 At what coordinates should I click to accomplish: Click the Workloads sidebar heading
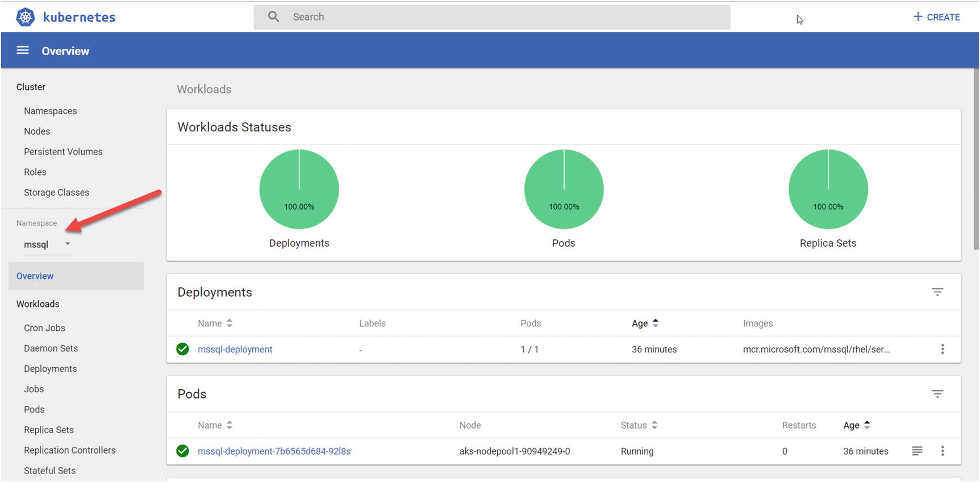37,304
